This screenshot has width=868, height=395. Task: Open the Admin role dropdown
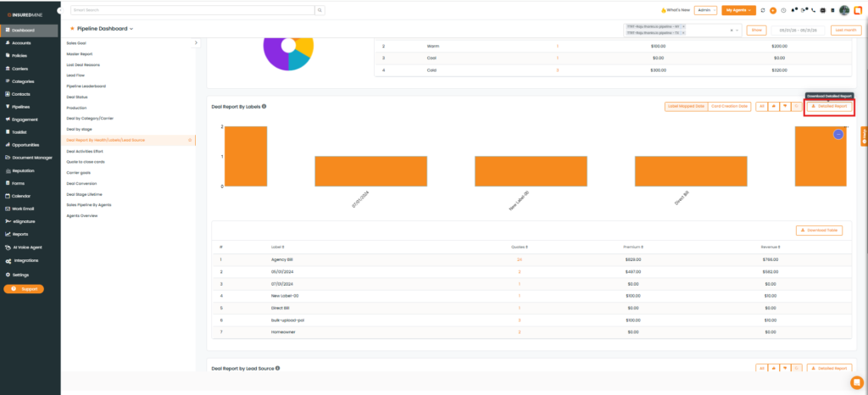click(x=706, y=10)
